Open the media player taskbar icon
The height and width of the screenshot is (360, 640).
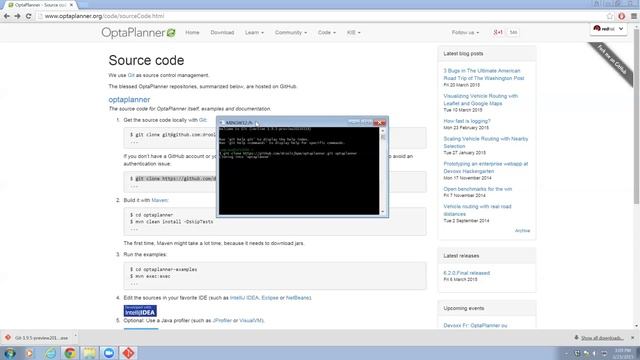(29, 353)
